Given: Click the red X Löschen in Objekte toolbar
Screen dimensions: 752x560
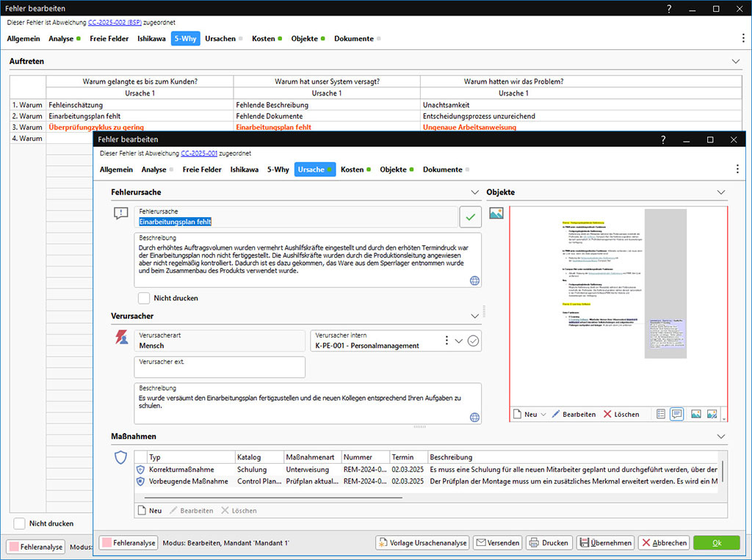Looking at the screenshot, I should (607, 415).
